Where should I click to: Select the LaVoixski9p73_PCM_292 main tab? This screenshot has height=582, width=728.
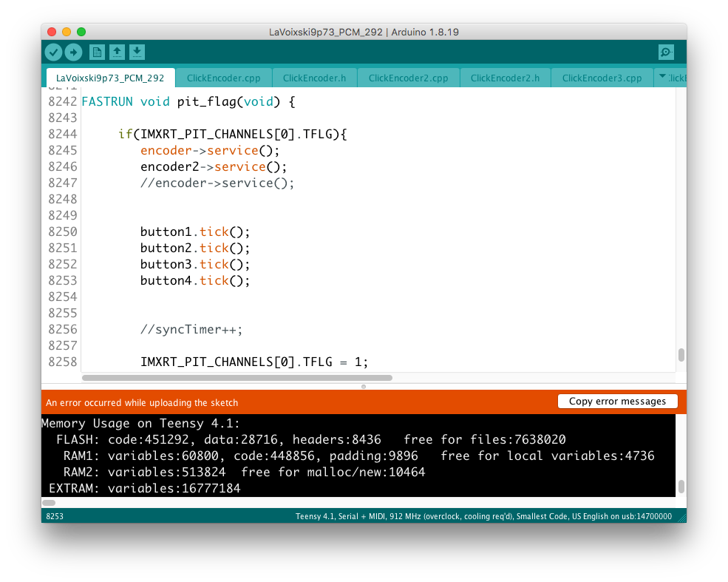click(110, 78)
